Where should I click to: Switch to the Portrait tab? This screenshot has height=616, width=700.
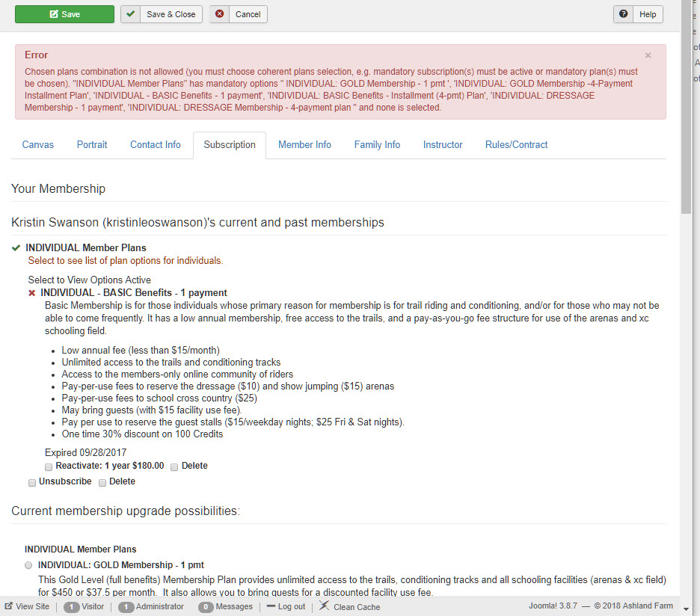tap(92, 144)
